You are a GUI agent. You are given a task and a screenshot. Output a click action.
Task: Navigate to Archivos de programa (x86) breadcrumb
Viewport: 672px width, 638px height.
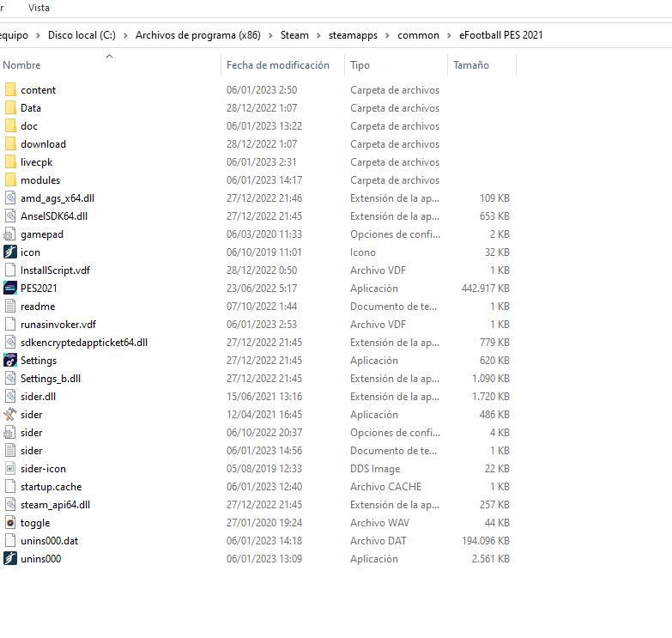click(198, 35)
